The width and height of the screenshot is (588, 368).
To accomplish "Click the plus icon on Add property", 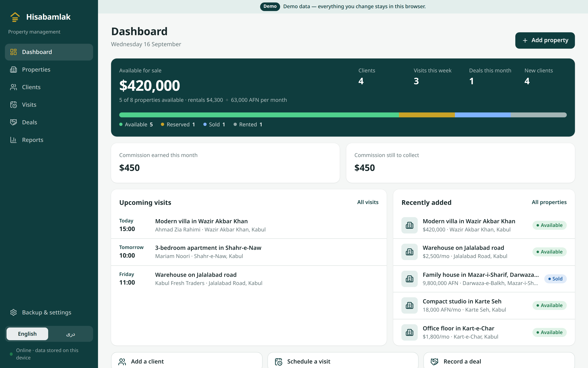I will 525,40.
